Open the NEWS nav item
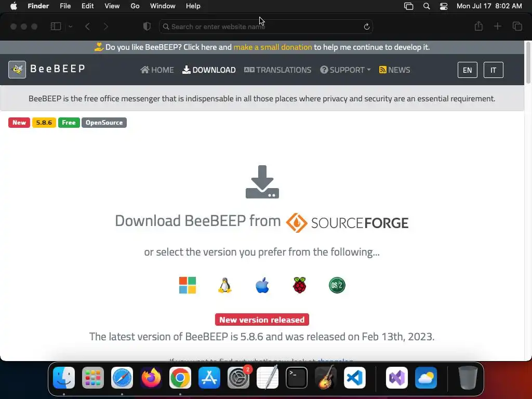Screen dimensions: 532x399 point(395,70)
